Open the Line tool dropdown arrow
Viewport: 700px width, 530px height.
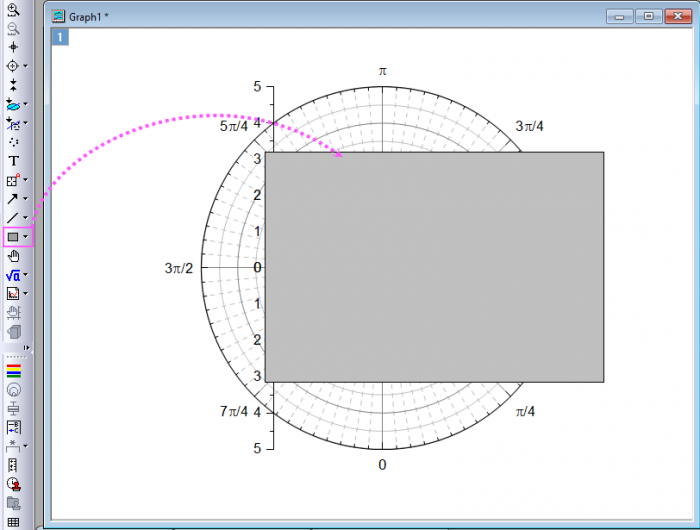26,218
